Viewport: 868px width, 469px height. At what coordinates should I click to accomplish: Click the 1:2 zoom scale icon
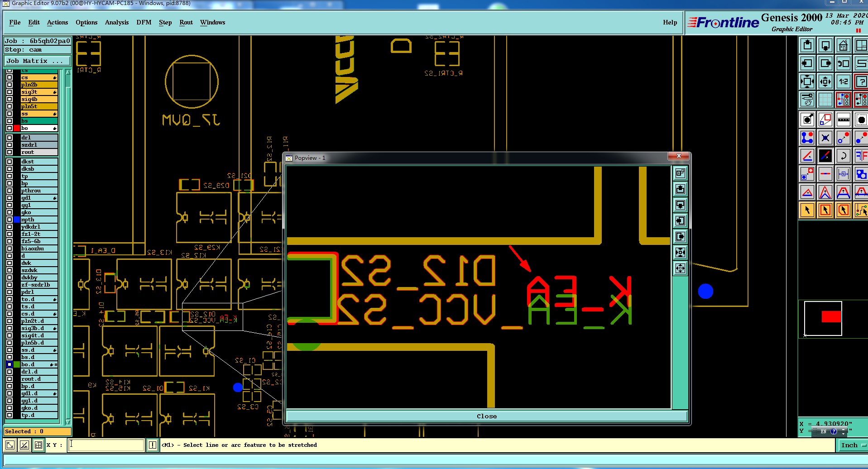[843, 81]
